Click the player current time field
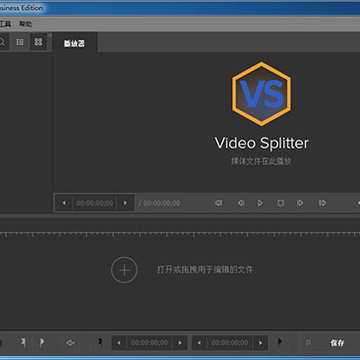360x360 pixels. 95,203
